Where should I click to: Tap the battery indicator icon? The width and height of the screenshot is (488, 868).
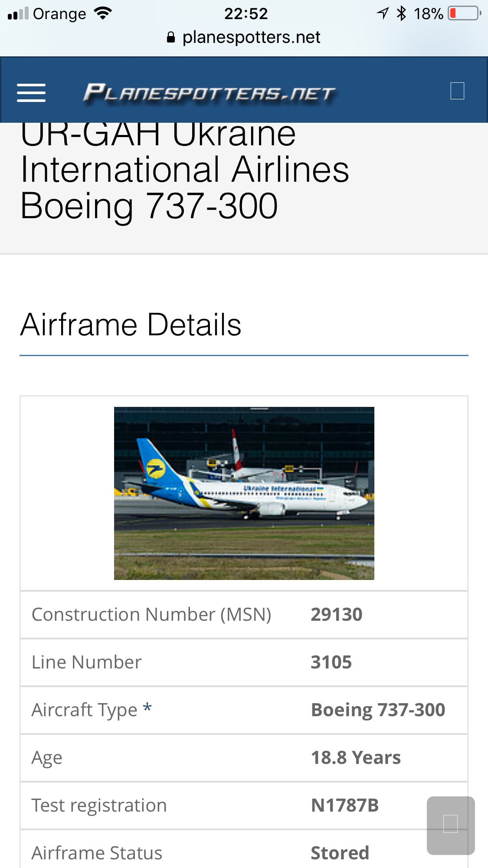464,13
